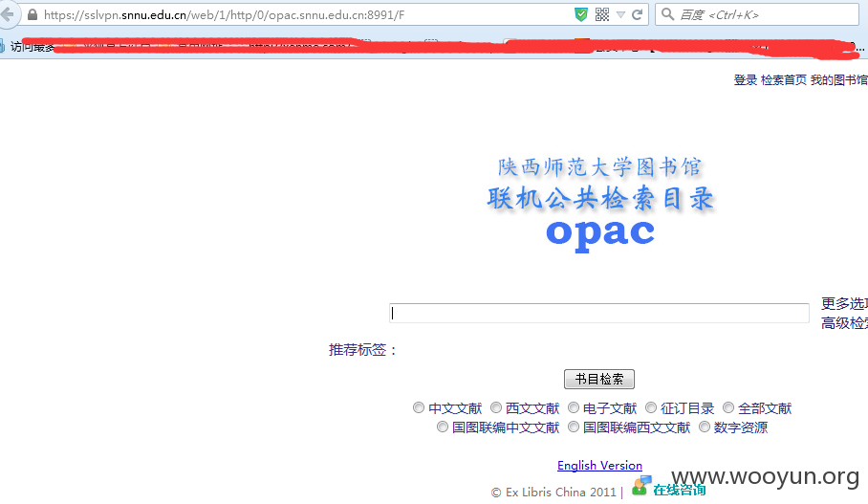This screenshot has height=504, width=868.
Task: Click the browser back arrow button
Action: [x=8, y=14]
